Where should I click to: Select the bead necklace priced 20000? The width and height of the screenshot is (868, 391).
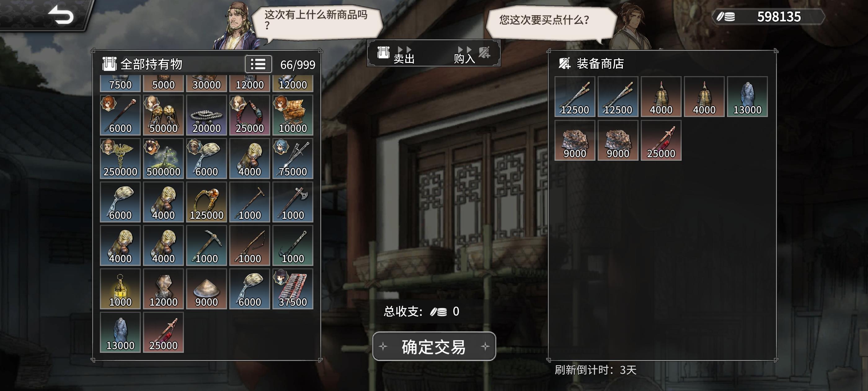(206, 115)
